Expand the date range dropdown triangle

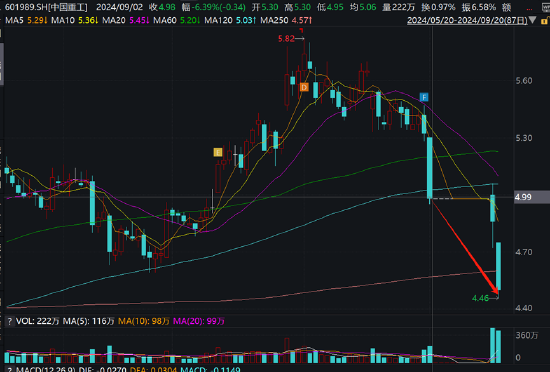pos(533,20)
